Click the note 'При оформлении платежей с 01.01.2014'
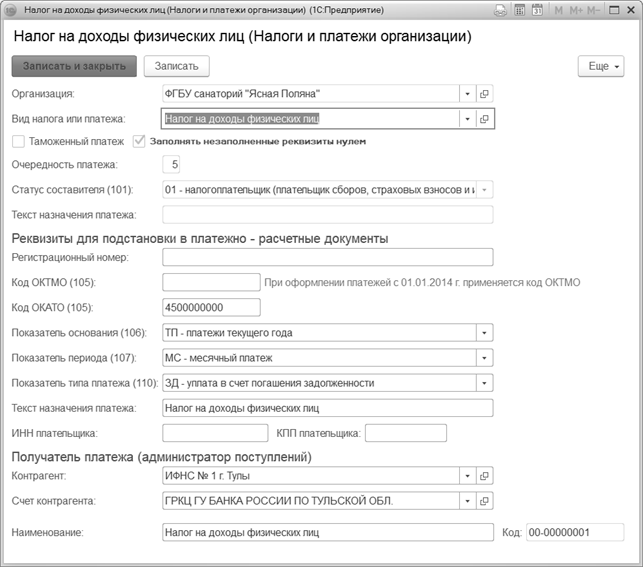 tap(422, 282)
